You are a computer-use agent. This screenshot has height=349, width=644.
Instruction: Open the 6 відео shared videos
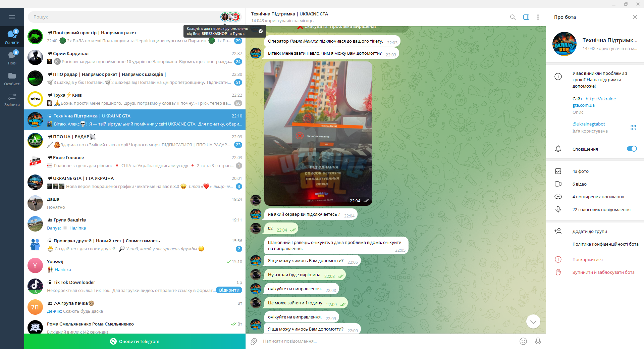point(595,184)
